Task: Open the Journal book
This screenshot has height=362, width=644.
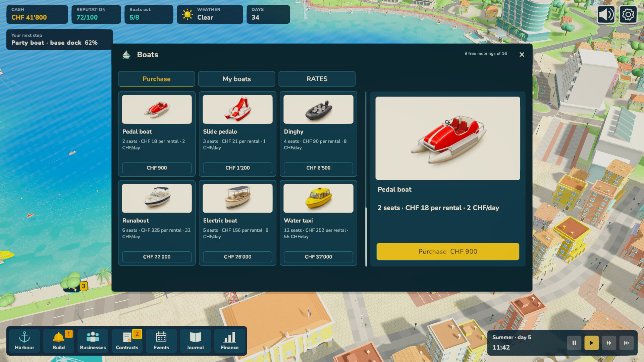Action: point(196,341)
